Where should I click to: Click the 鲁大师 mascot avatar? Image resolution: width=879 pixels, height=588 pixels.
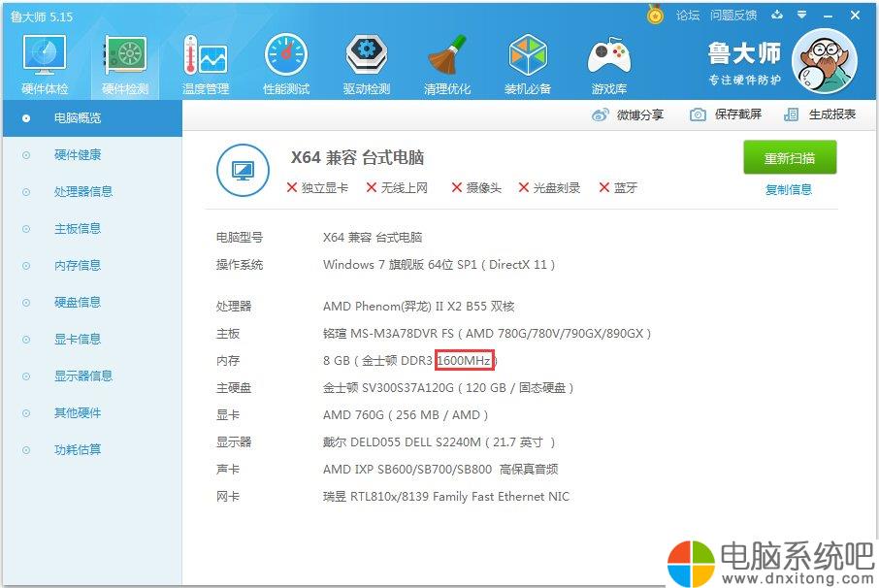coord(824,62)
